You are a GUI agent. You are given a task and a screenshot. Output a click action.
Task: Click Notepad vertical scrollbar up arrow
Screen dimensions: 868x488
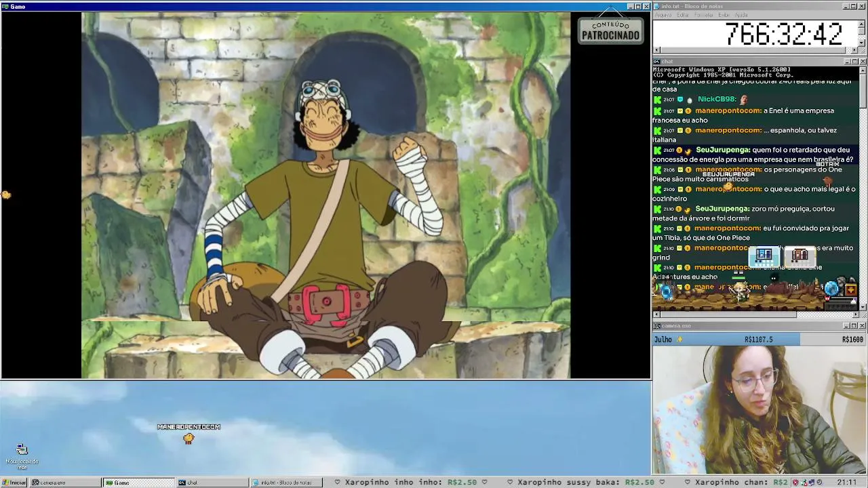tap(862, 24)
